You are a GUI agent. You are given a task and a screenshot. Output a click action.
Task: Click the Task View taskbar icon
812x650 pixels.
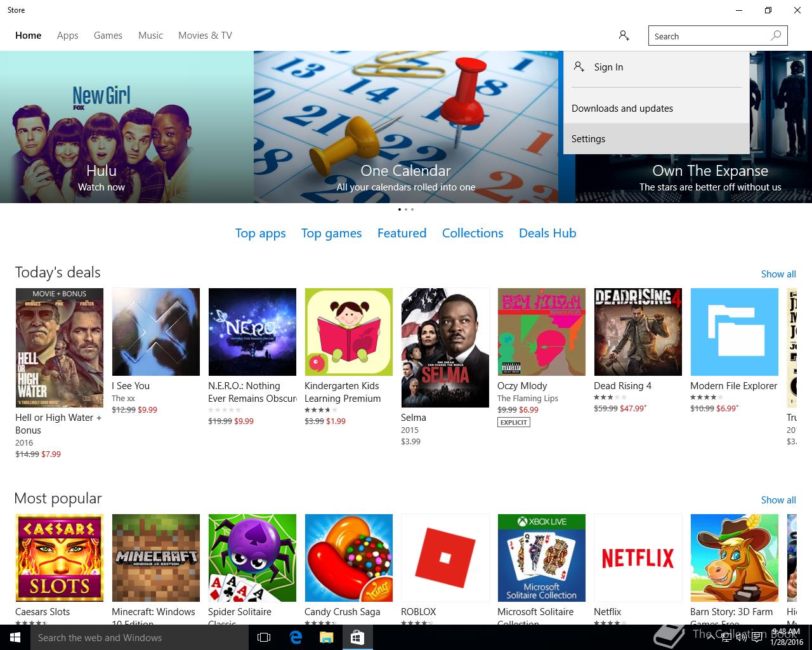click(264, 637)
